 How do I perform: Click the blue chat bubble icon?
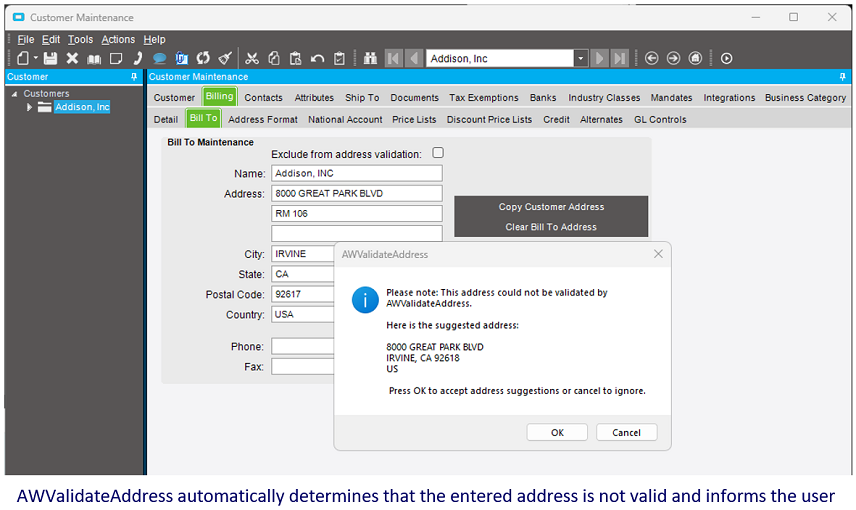click(x=159, y=58)
